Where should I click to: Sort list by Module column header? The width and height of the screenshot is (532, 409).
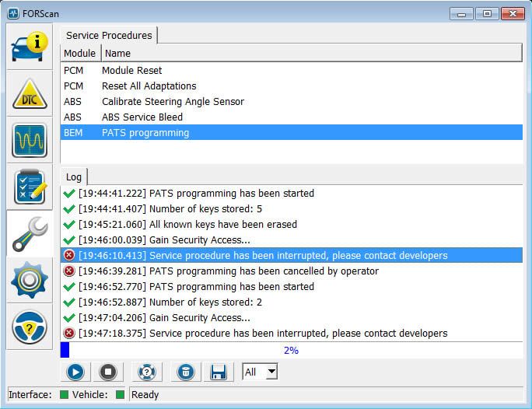pyautogui.click(x=79, y=53)
